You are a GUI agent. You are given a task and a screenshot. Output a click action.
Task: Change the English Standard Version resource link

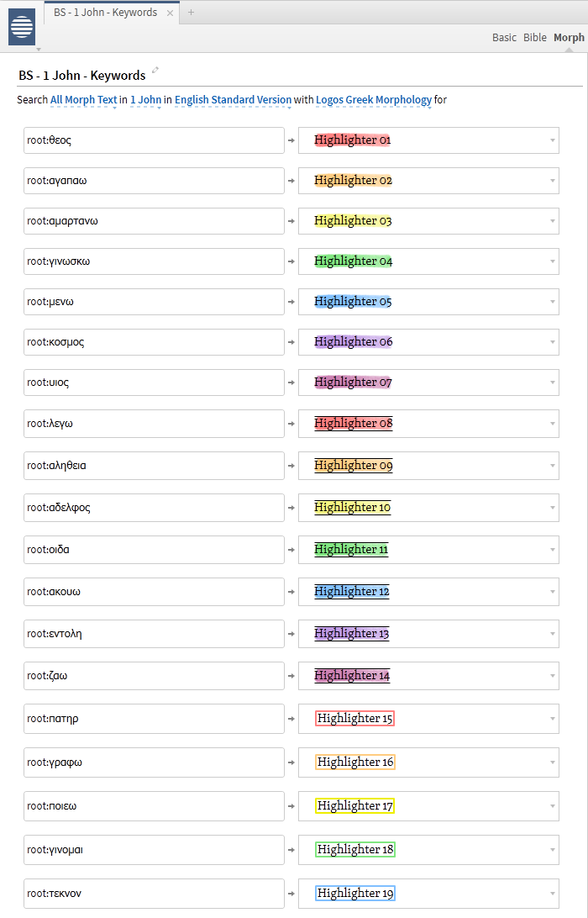[233, 100]
